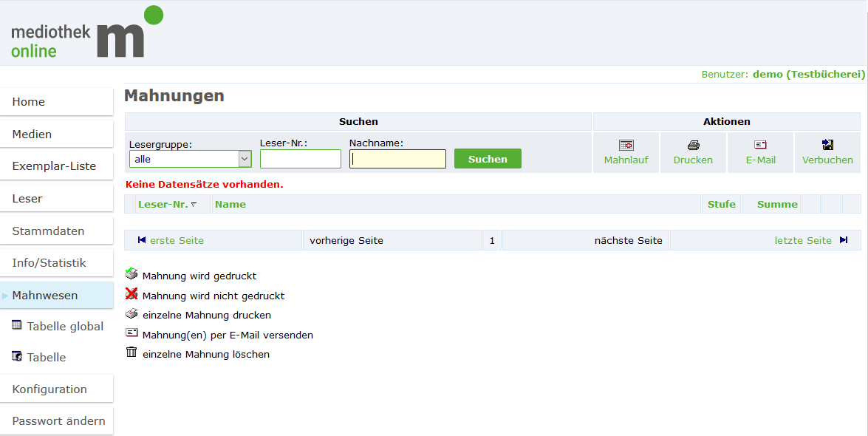The image size is (868, 436).
Task: Click the Drucken printer icon
Action: 693,146
